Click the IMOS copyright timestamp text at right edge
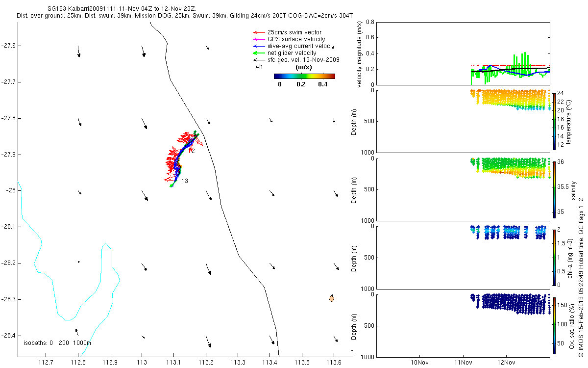The width and height of the screenshot is (588, 368). [x=581, y=277]
